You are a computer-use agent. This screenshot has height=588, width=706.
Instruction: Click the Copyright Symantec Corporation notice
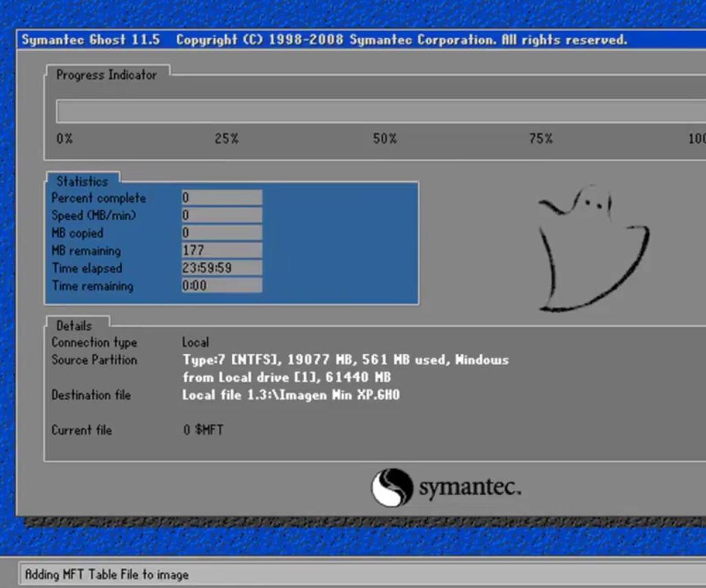click(402, 40)
